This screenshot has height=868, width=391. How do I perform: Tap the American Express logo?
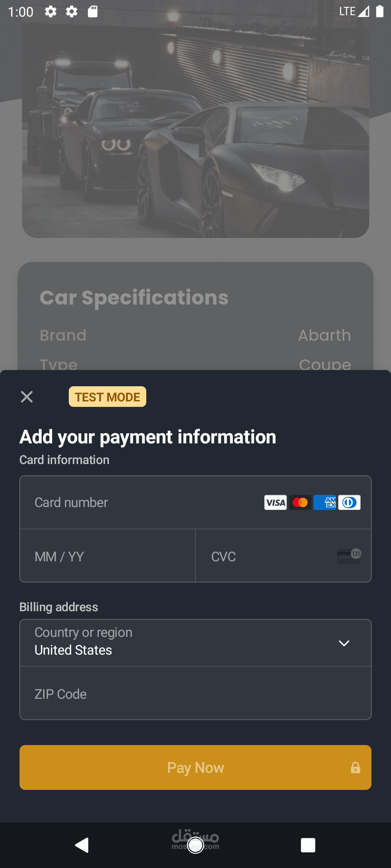point(325,502)
